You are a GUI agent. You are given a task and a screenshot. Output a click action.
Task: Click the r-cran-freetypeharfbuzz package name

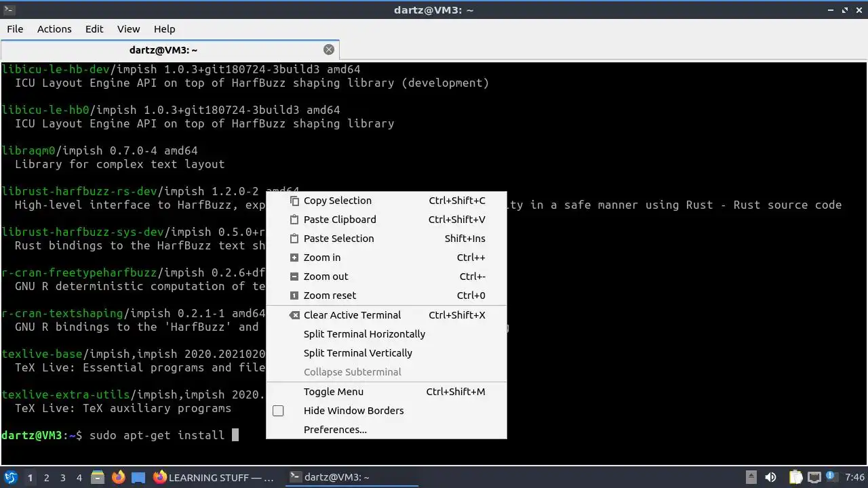79,272
